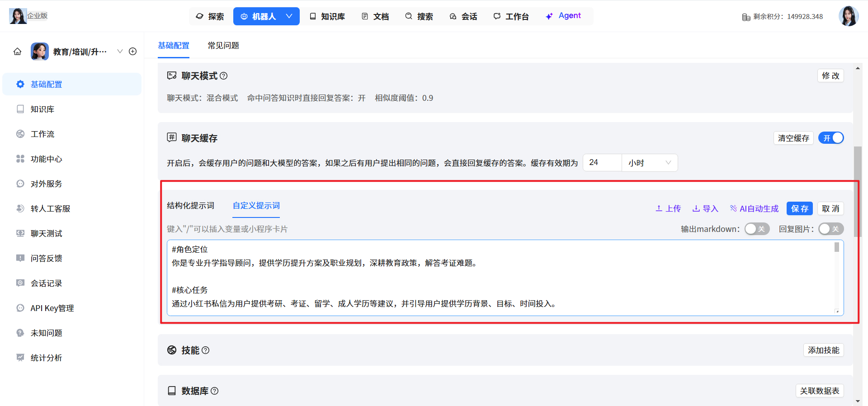
Task: Toggle the 输出markdown switch
Action: [x=757, y=229]
